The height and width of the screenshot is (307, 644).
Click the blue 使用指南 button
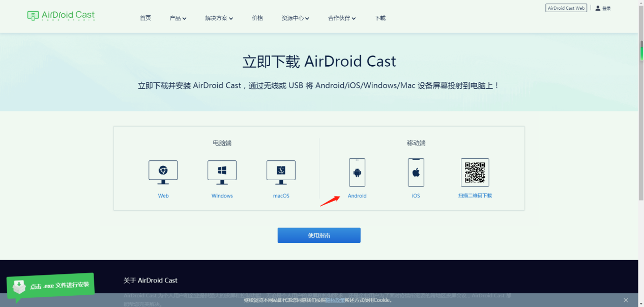(x=319, y=235)
